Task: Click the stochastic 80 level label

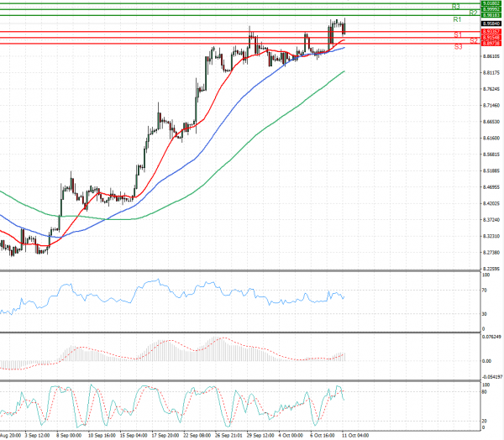Action: [x=485, y=392]
